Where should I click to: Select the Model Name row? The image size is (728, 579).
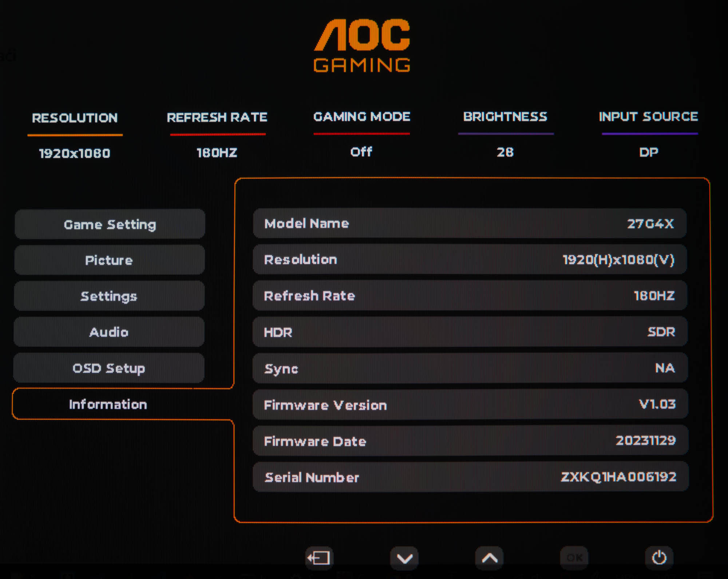coord(470,223)
